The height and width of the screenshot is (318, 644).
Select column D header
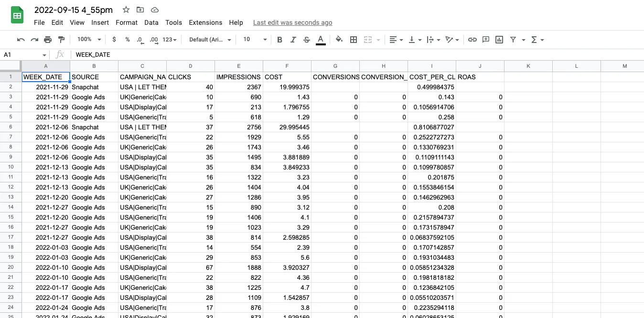191,66
